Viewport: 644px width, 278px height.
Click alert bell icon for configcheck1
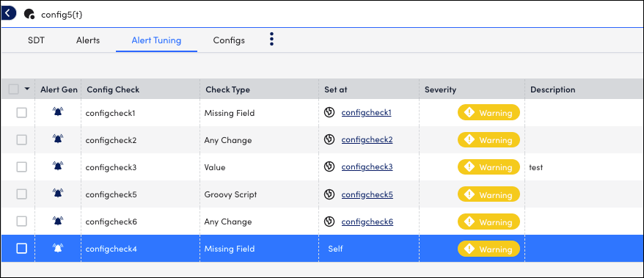point(58,111)
